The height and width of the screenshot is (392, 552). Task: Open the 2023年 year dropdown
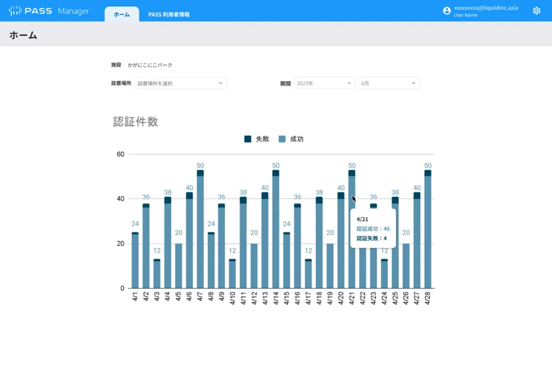[324, 83]
